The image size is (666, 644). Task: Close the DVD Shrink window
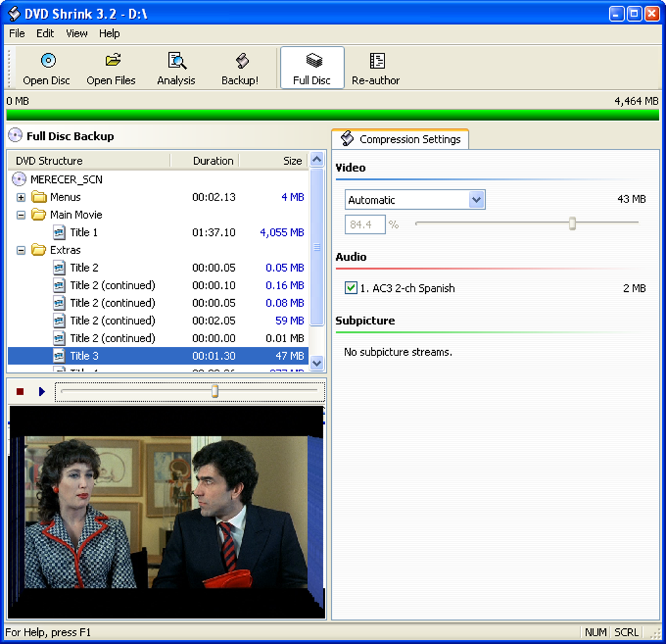[x=652, y=14]
